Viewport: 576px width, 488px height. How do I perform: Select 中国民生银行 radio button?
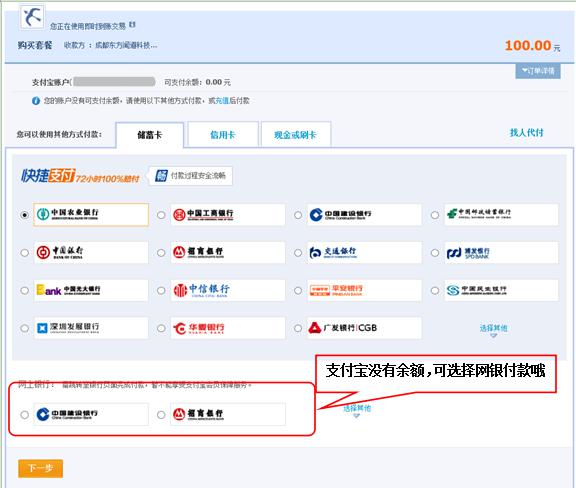pos(435,291)
